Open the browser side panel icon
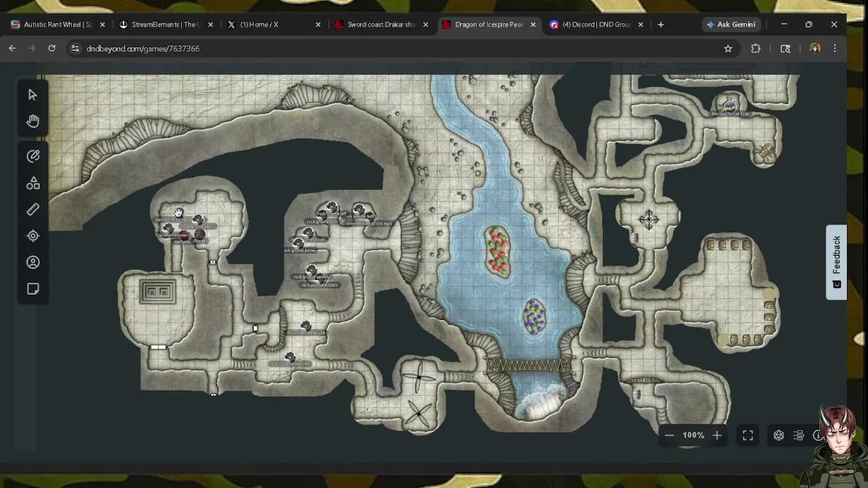The height and width of the screenshot is (488, 868). tap(785, 48)
